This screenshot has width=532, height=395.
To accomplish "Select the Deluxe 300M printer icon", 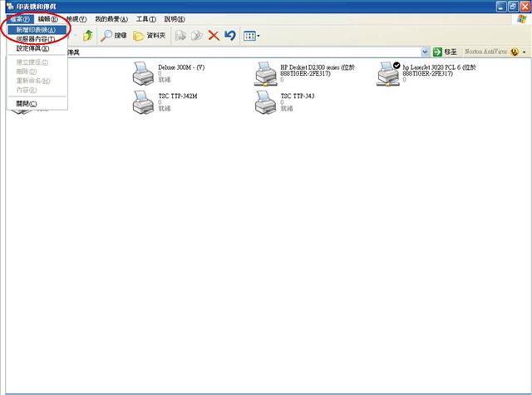I will pyautogui.click(x=143, y=73).
